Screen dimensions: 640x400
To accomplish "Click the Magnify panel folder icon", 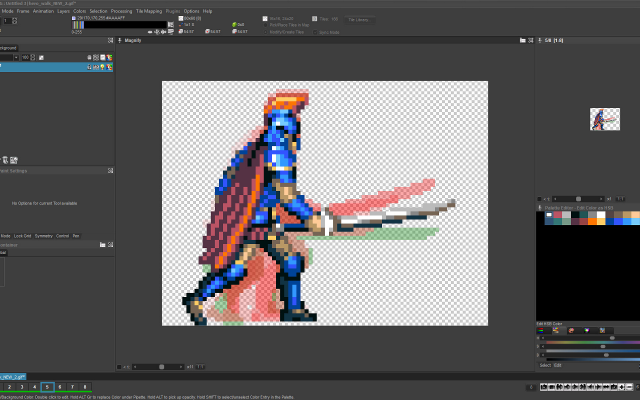I will tap(522, 40).
